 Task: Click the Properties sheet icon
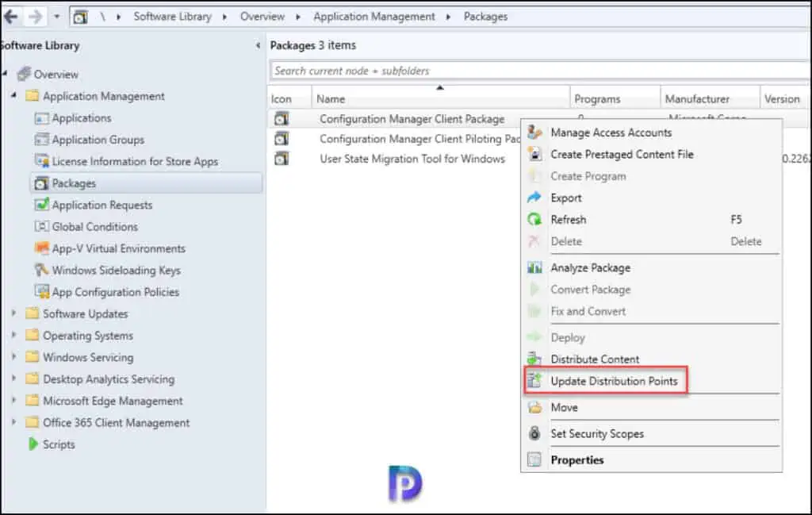(534, 459)
